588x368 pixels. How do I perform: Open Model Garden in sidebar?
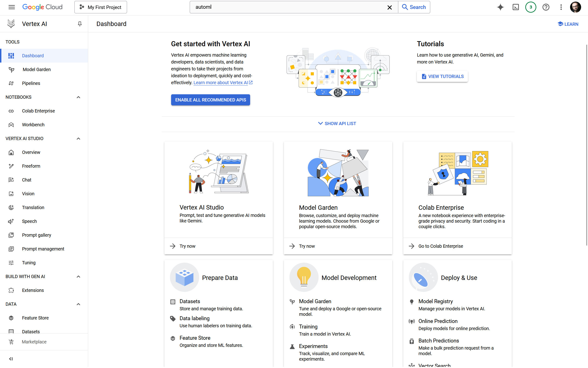[44, 69]
